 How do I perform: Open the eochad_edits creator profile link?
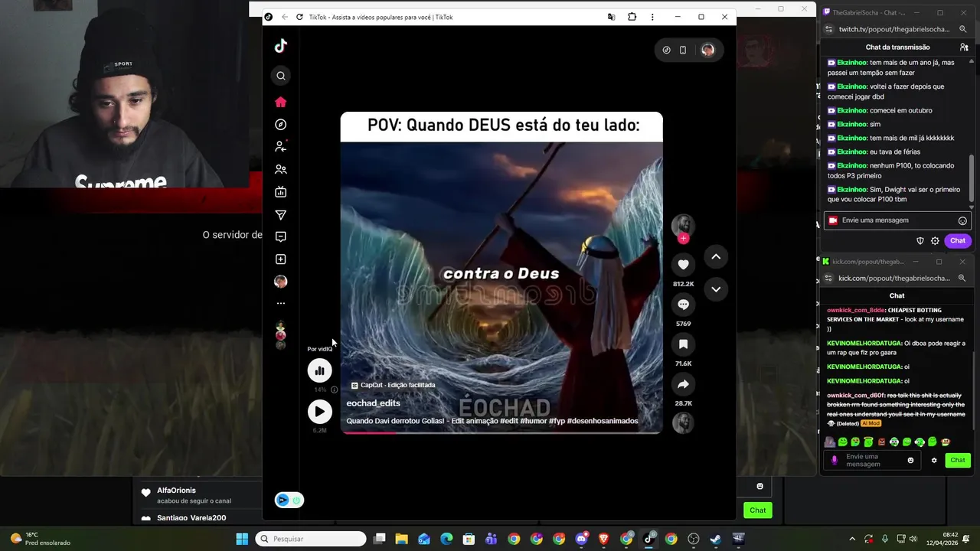374,403
